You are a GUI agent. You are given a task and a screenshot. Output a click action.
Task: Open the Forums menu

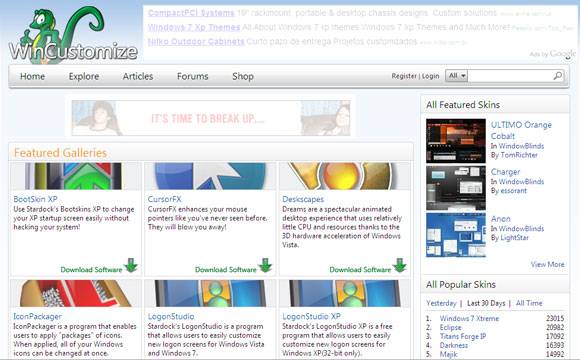pos(193,76)
